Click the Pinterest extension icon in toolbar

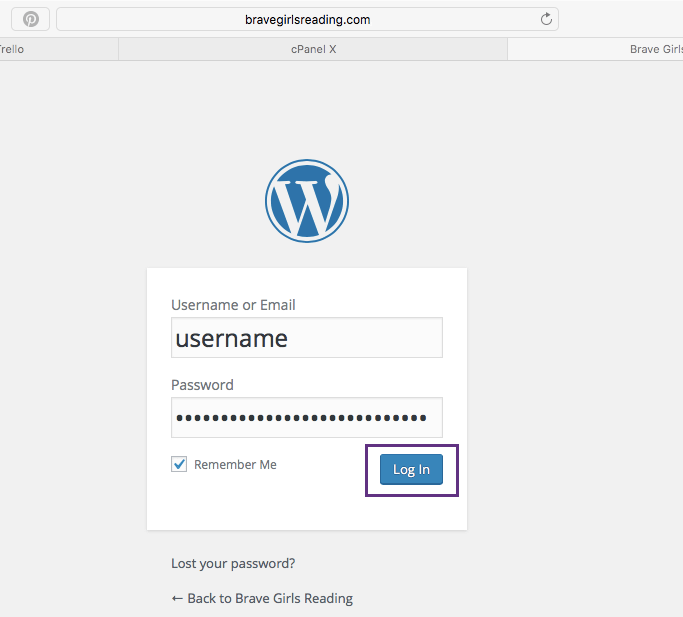(31, 19)
